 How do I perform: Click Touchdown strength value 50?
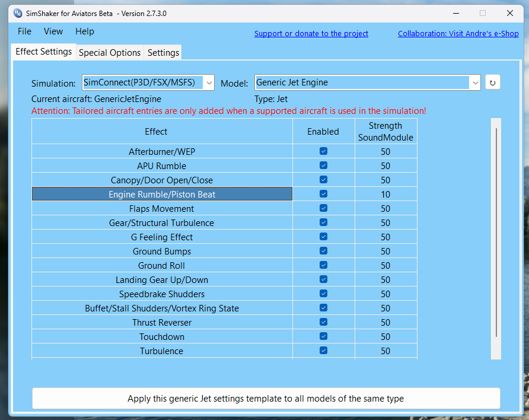coord(386,337)
